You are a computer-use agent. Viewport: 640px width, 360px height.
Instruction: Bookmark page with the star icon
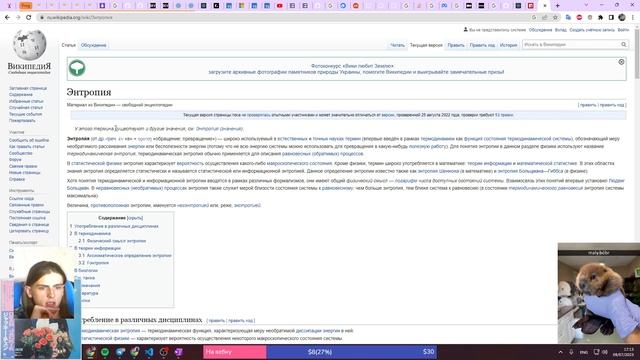click(555, 18)
